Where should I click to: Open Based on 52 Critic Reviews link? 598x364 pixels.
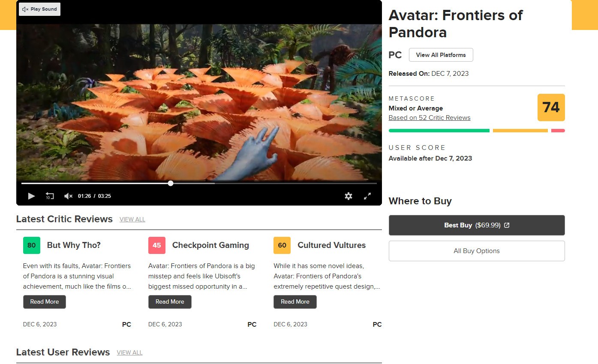coord(429,118)
